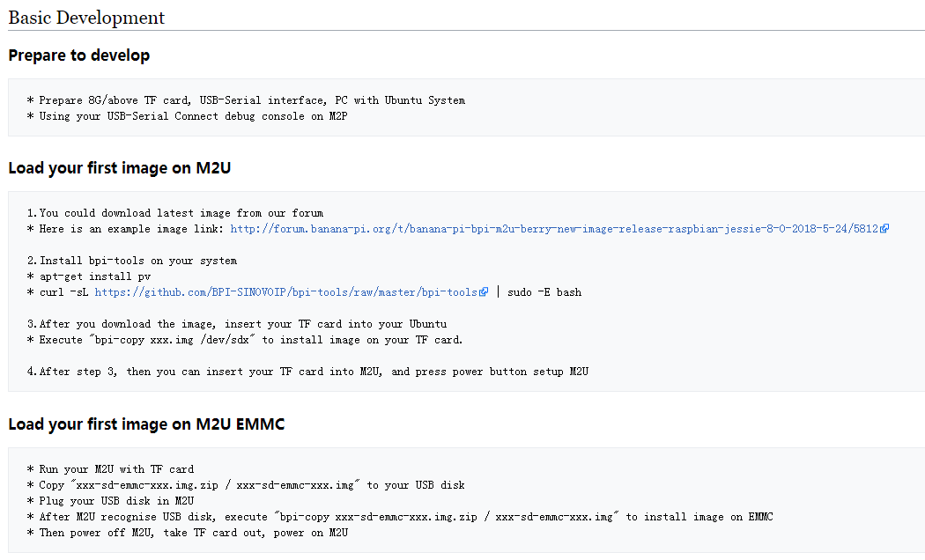Click the 'Prepare 8G/above TF card' line
Image resolution: width=925 pixels, height=560 pixels.
point(247,100)
